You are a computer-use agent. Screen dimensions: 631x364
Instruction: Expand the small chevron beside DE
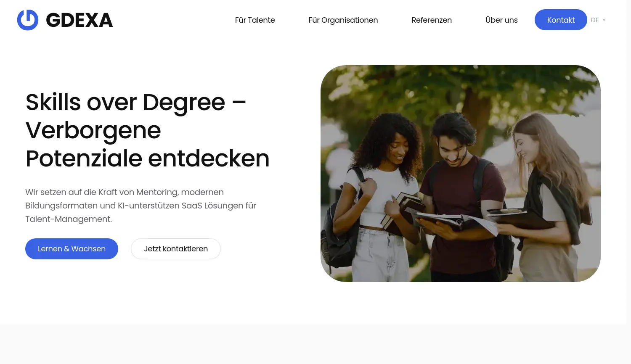(604, 20)
